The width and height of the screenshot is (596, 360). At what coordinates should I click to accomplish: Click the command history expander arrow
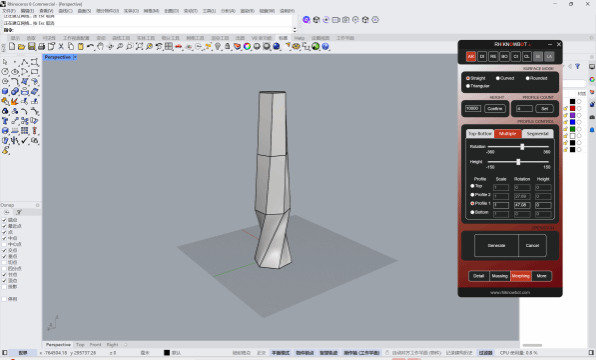(294, 30)
